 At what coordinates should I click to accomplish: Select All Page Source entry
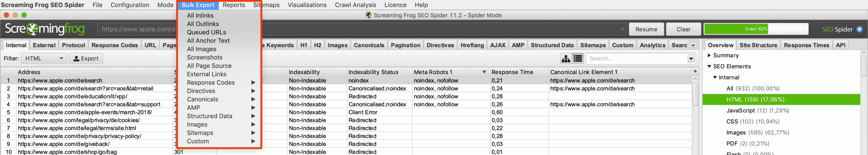(x=209, y=66)
